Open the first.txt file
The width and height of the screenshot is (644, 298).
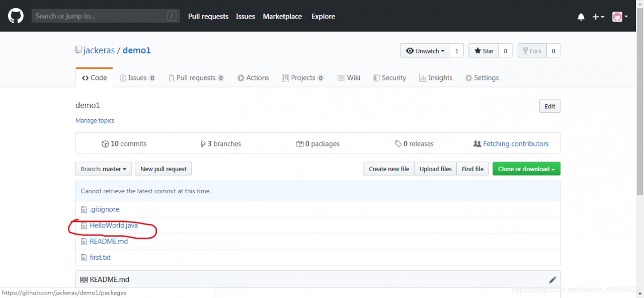[x=100, y=257]
